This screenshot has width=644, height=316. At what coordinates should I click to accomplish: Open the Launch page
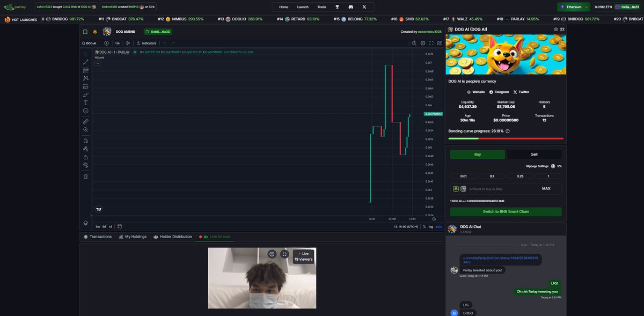(x=303, y=7)
